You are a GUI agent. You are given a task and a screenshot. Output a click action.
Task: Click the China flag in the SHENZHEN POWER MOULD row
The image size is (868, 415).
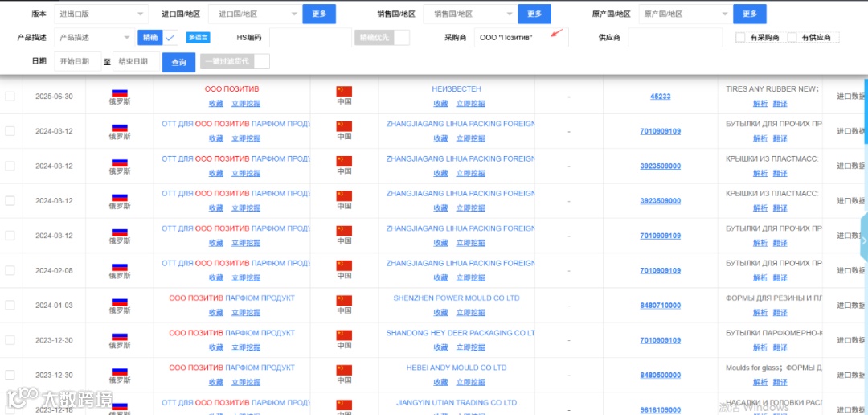coord(344,301)
